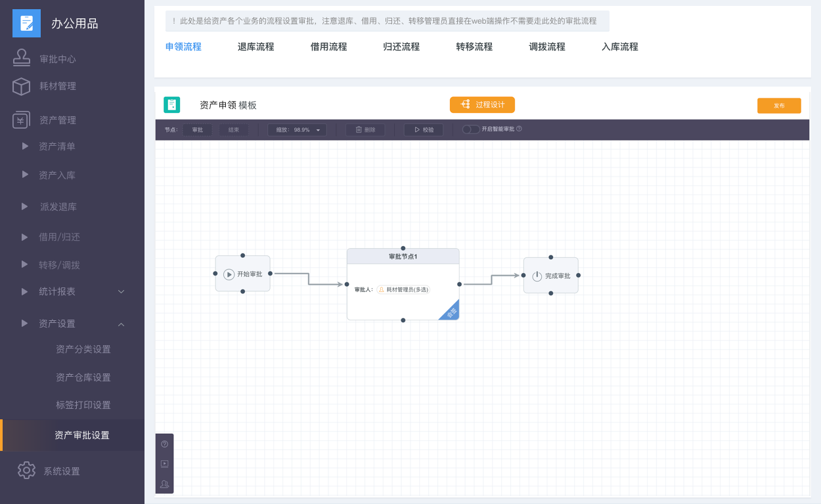Click the orange 发布 publish button

(x=779, y=106)
